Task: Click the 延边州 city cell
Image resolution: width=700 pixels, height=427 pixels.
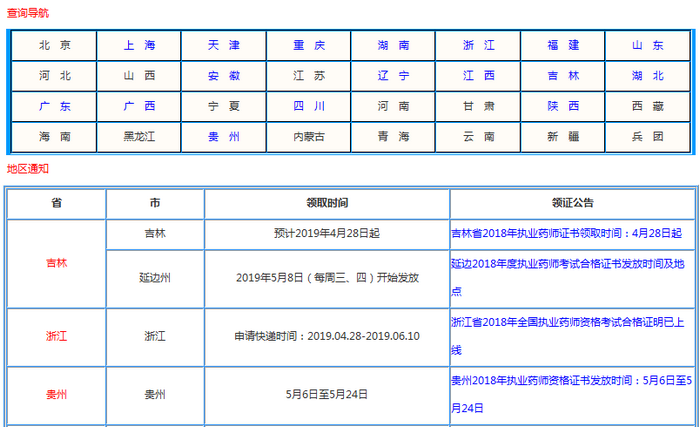Action: (x=155, y=278)
